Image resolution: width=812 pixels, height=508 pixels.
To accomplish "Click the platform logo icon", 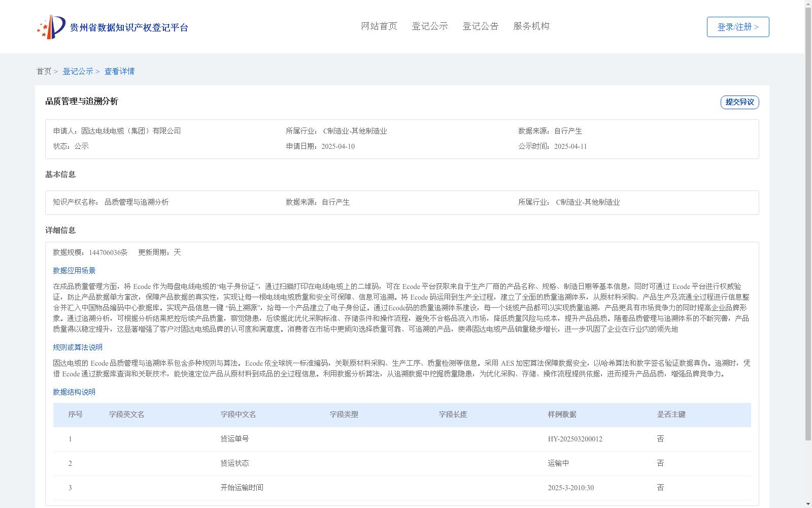I will [x=51, y=27].
